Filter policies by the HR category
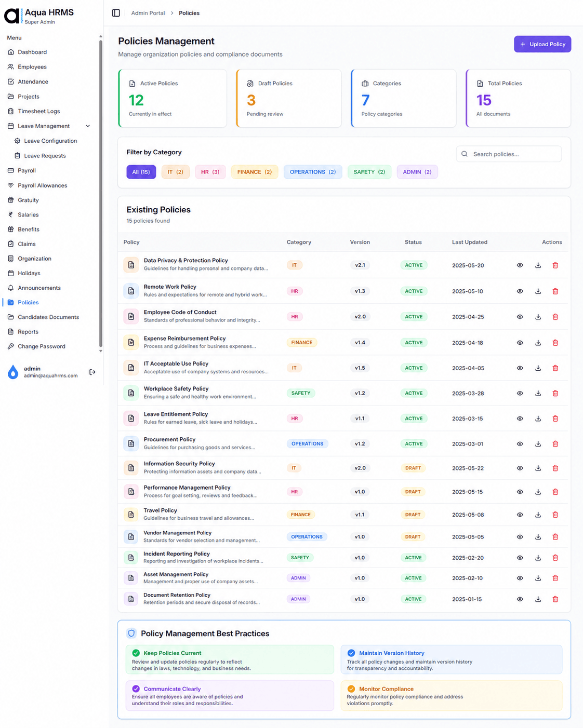Image resolution: width=583 pixels, height=728 pixels. (x=210, y=172)
